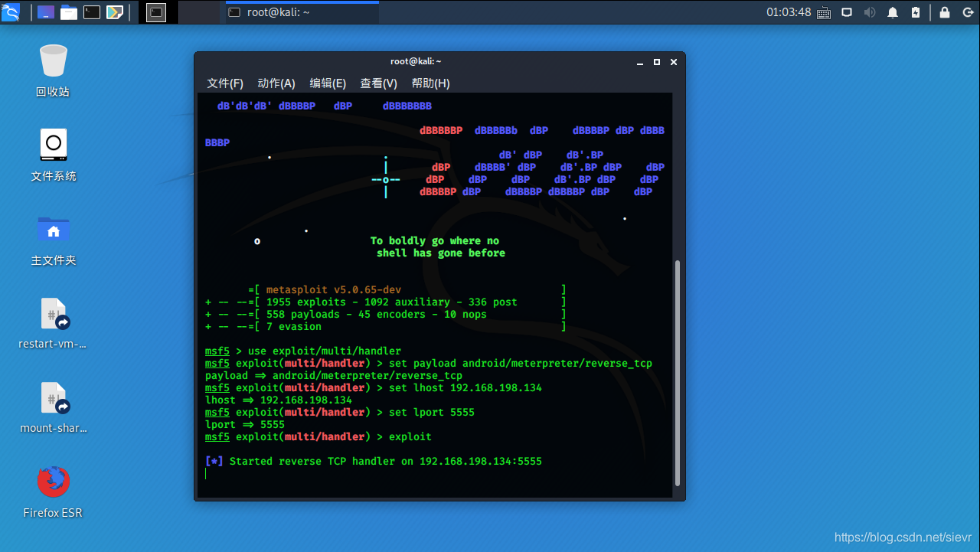Select the 回收站 trash desktop icon
This screenshot has width=980, height=552.
tap(53, 71)
